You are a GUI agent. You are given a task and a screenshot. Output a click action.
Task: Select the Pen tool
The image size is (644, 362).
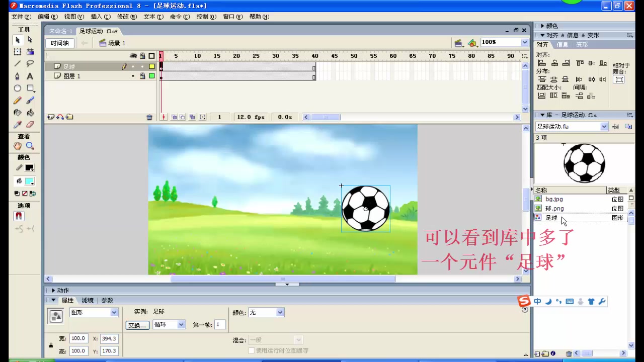[17, 76]
